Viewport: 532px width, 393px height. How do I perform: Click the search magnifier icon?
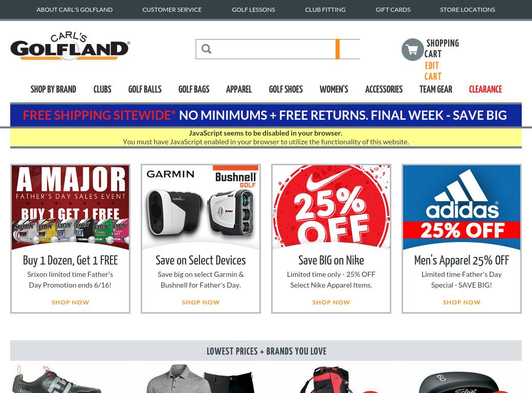pos(206,49)
